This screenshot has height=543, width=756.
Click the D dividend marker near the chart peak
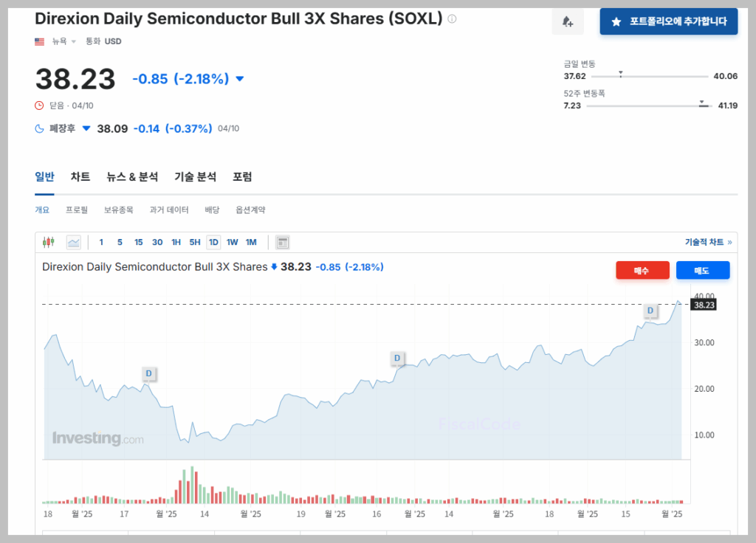(x=650, y=311)
